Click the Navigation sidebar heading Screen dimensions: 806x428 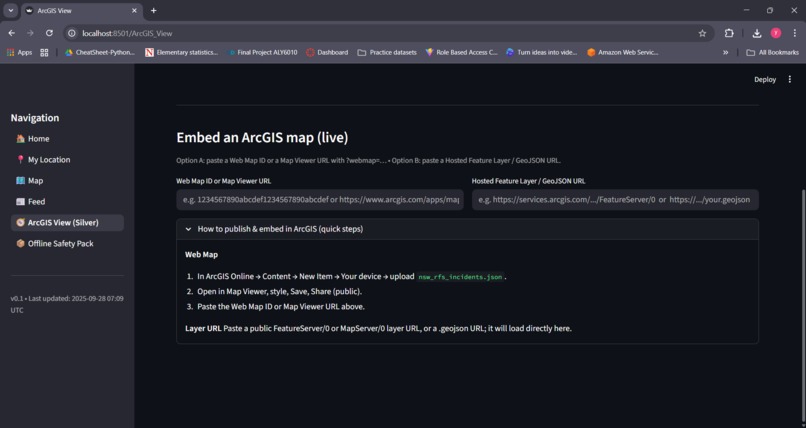pyautogui.click(x=35, y=118)
